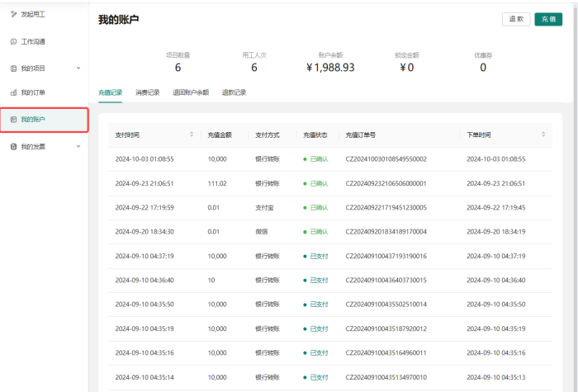
Task: Click order number CZ202409100435164960011
Action: 386,353
